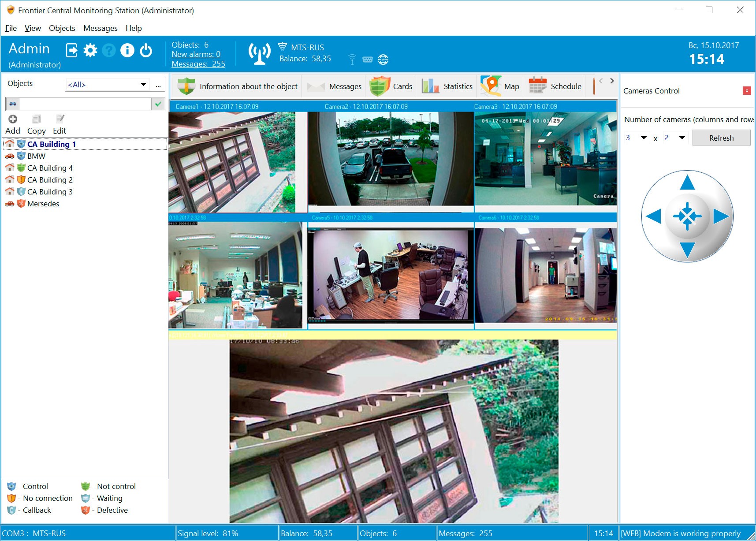Open the settings gear icon
The width and height of the screenshot is (756, 541).
[x=90, y=50]
